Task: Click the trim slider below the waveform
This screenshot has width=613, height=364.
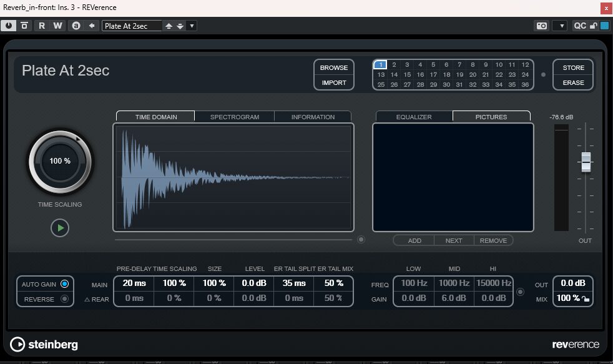Action: pyautogui.click(x=233, y=240)
